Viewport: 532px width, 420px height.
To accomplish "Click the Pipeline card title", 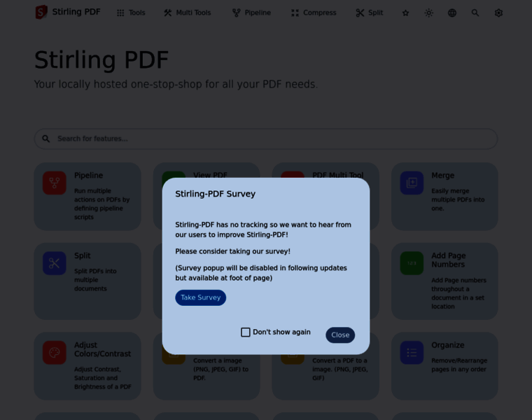I will click(89, 176).
